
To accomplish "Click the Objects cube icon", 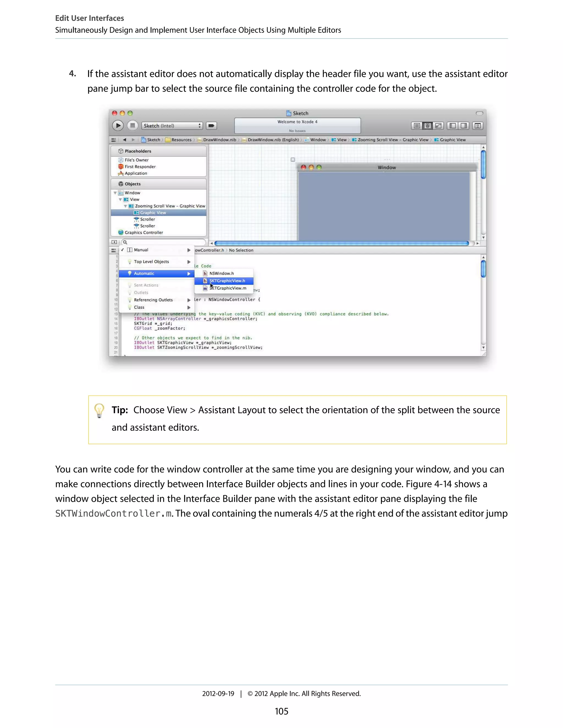I will (x=121, y=184).
